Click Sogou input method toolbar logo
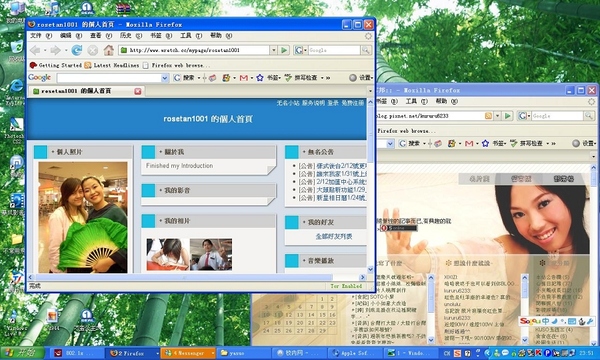The image size is (600, 360). click(530, 321)
